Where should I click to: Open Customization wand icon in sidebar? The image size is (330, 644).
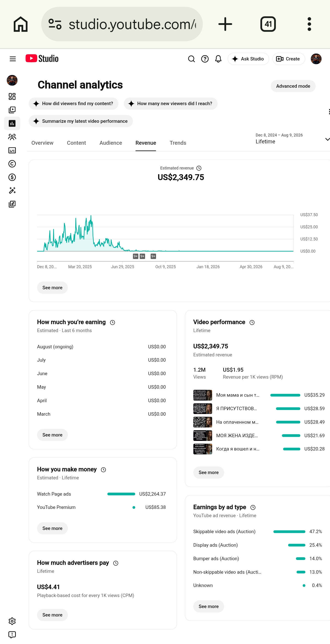(x=12, y=191)
